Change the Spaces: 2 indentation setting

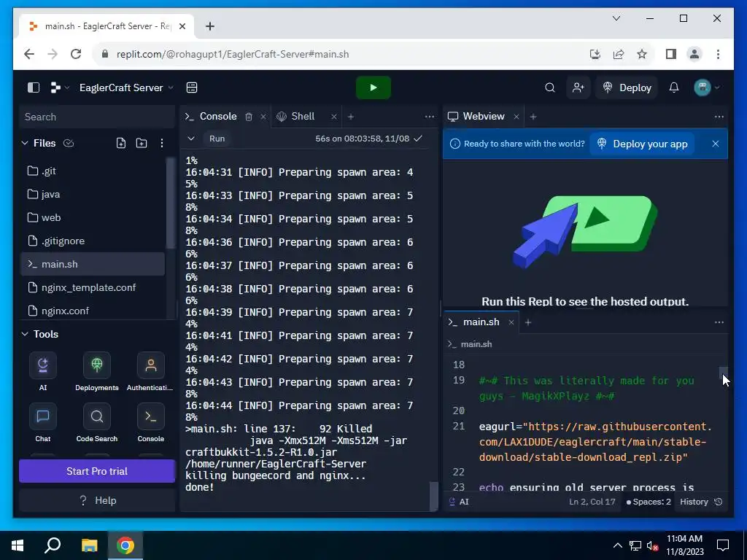coord(648,502)
